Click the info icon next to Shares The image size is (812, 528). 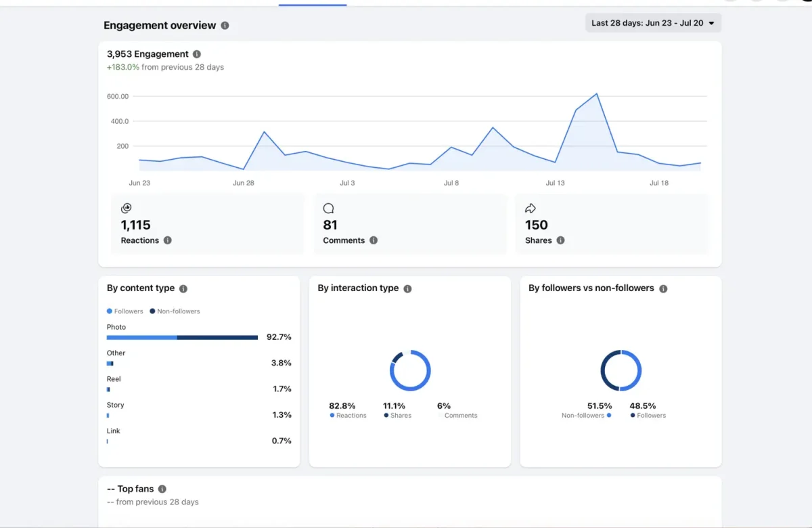pos(560,240)
